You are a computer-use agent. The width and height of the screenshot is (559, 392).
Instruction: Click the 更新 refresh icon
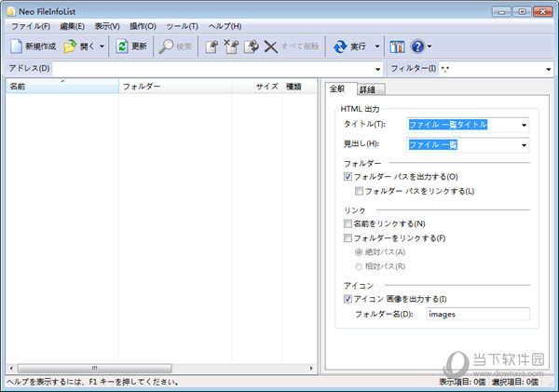click(121, 47)
